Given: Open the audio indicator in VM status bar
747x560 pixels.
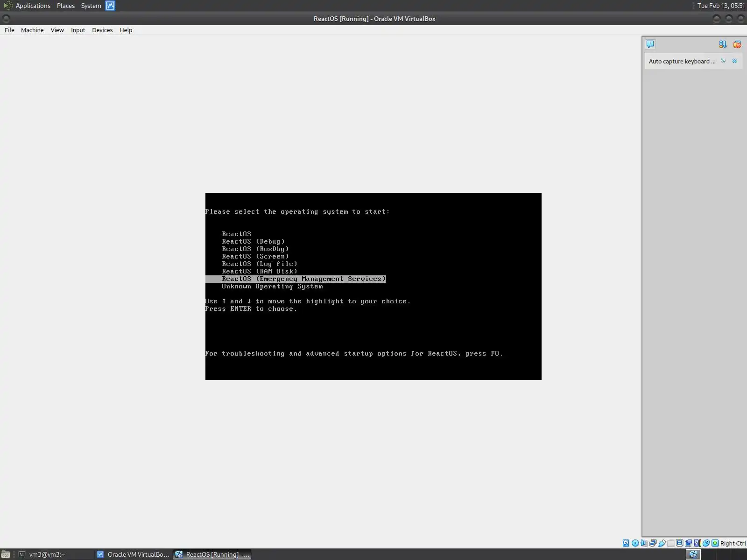Looking at the screenshot, I should click(644, 543).
